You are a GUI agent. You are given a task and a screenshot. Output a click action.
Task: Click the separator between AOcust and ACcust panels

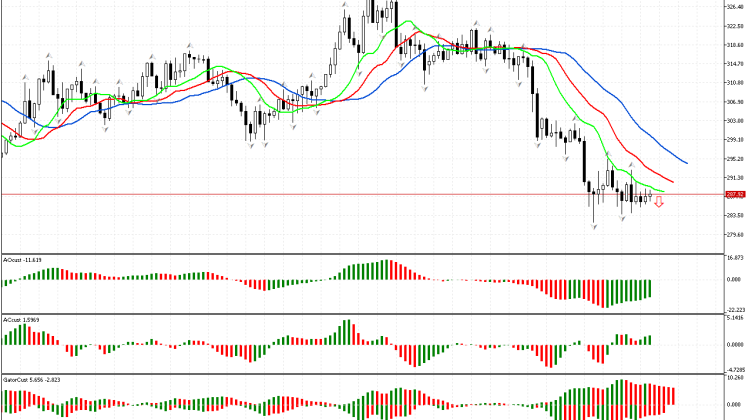pos(360,314)
